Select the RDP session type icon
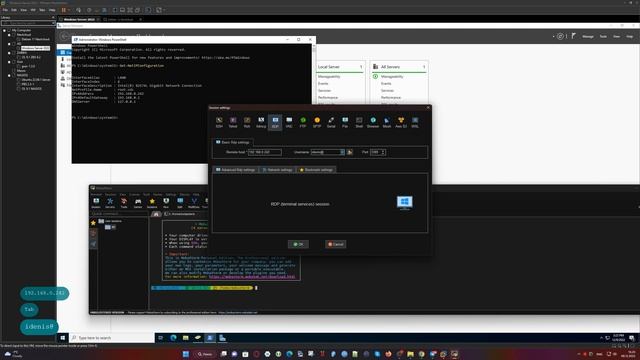Screen dimensions: 640x360 pyautogui.click(x=275, y=122)
